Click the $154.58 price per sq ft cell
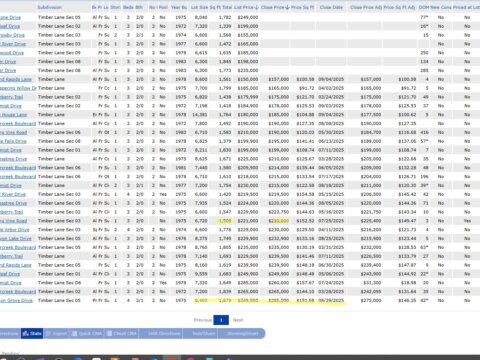This screenshot has width=480, height=360. 305,194
